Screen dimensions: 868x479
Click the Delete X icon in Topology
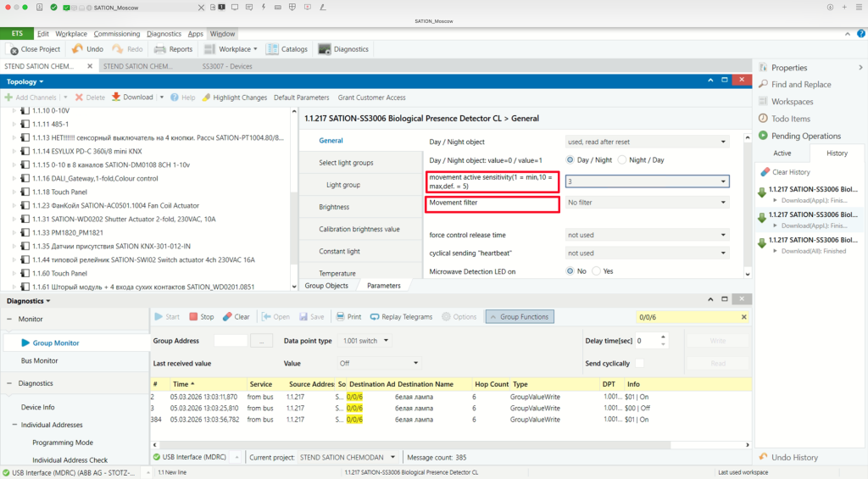(79, 97)
